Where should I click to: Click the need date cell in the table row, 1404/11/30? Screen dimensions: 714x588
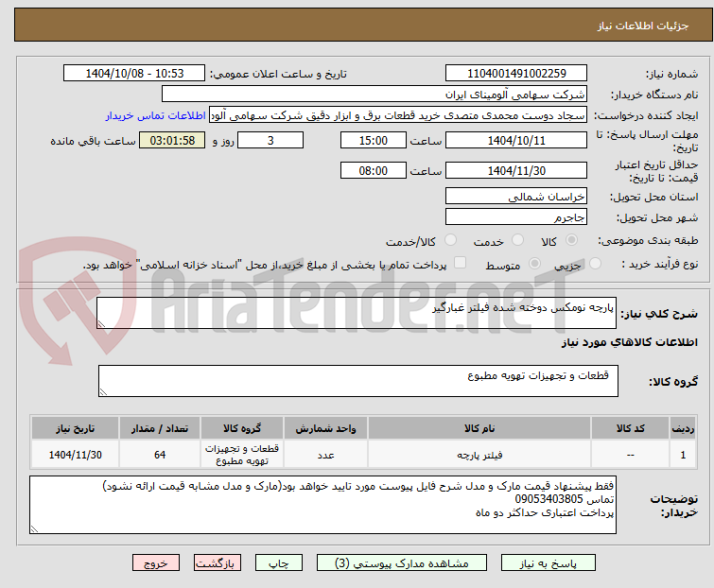(x=75, y=455)
